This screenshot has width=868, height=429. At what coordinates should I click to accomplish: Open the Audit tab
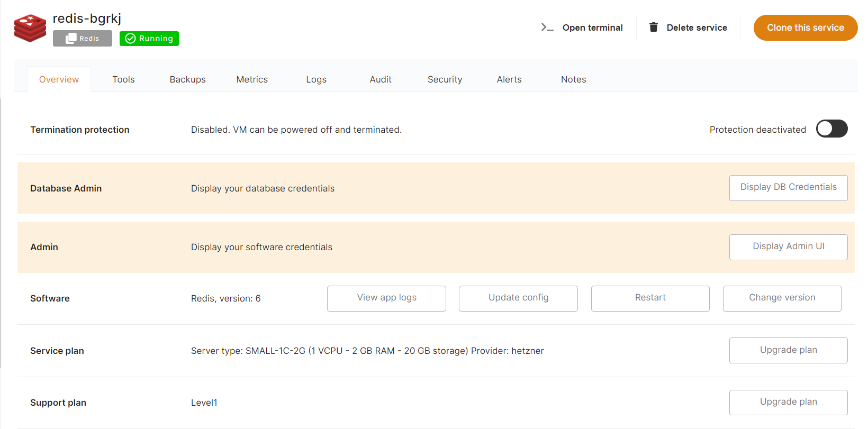381,79
